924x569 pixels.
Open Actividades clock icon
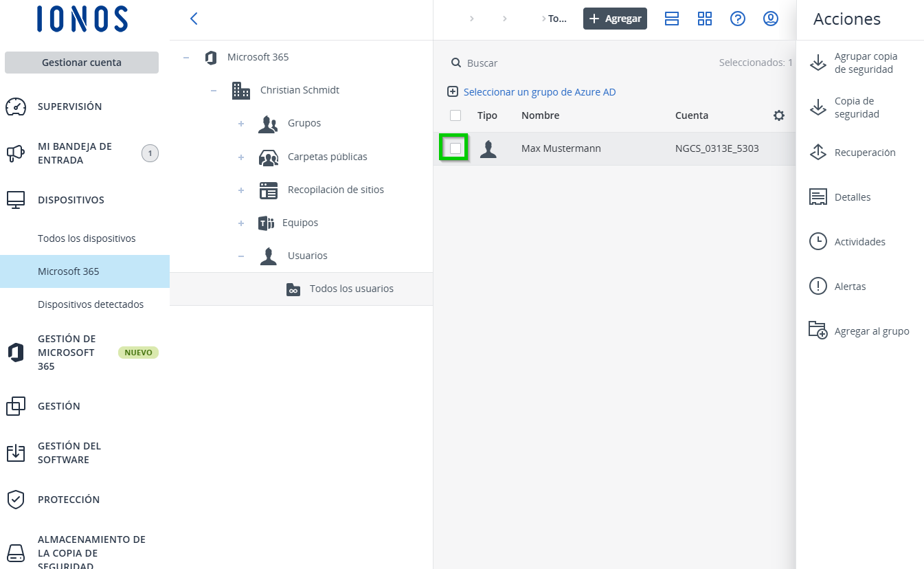[x=818, y=242]
